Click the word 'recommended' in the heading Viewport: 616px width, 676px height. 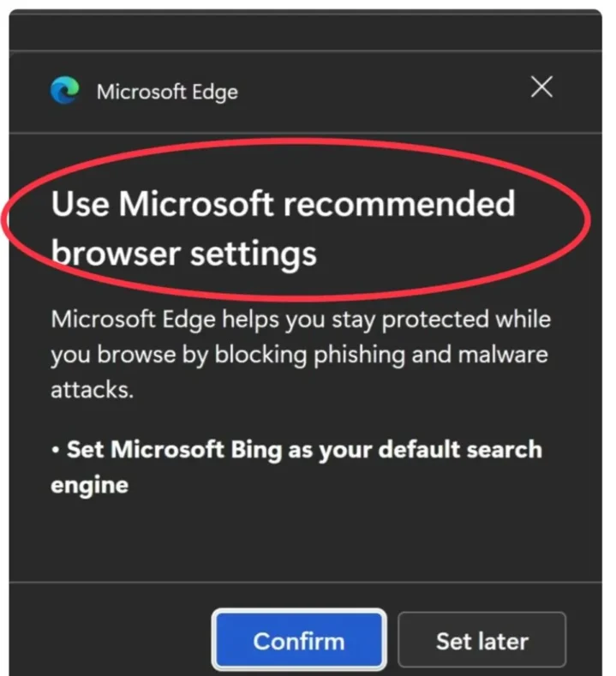click(398, 204)
